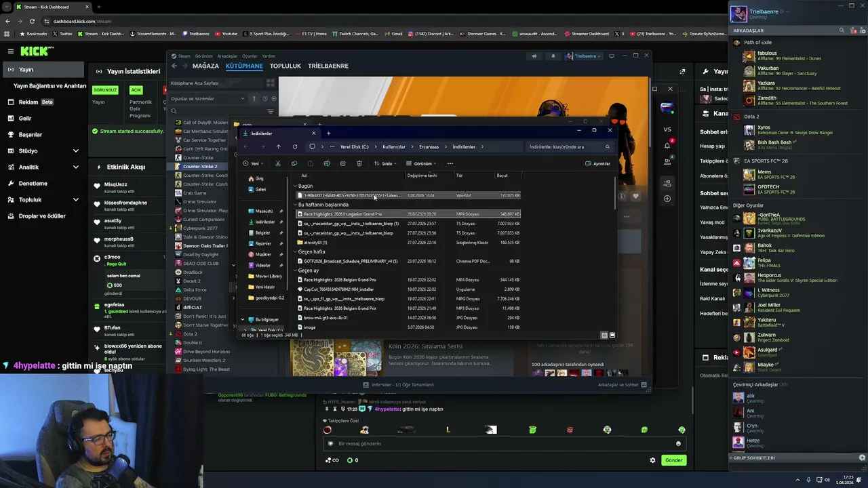Share the selected file in Explorer toolbar
Image resolution: width=868 pixels, height=488 pixels.
tap(343, 163)
